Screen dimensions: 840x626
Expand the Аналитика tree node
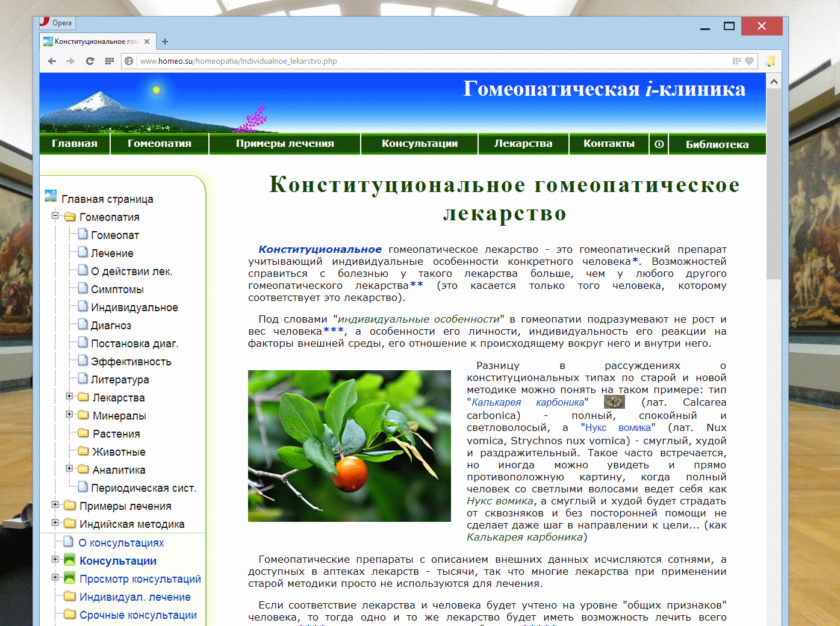[x=69, y=468]
